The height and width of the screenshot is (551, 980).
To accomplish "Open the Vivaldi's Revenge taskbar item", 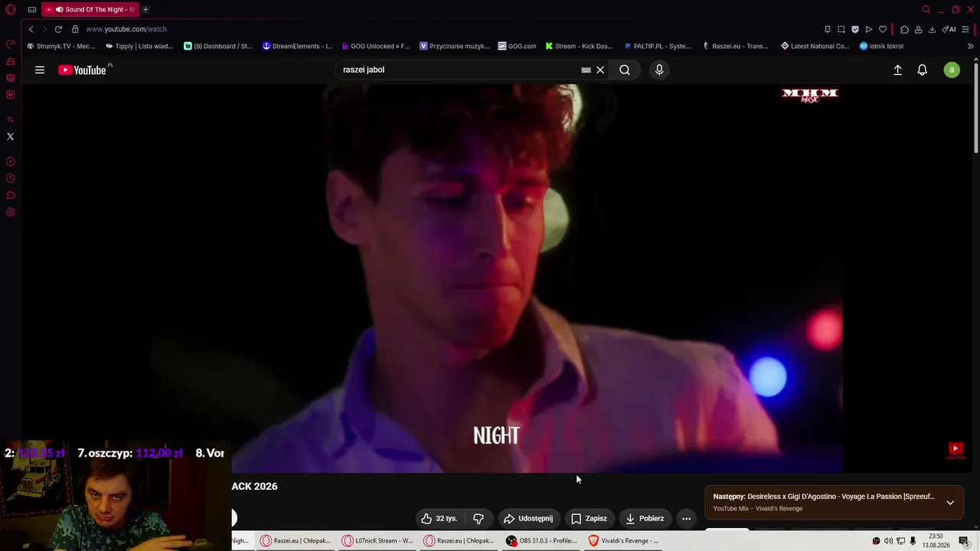I will pos(624,540).
